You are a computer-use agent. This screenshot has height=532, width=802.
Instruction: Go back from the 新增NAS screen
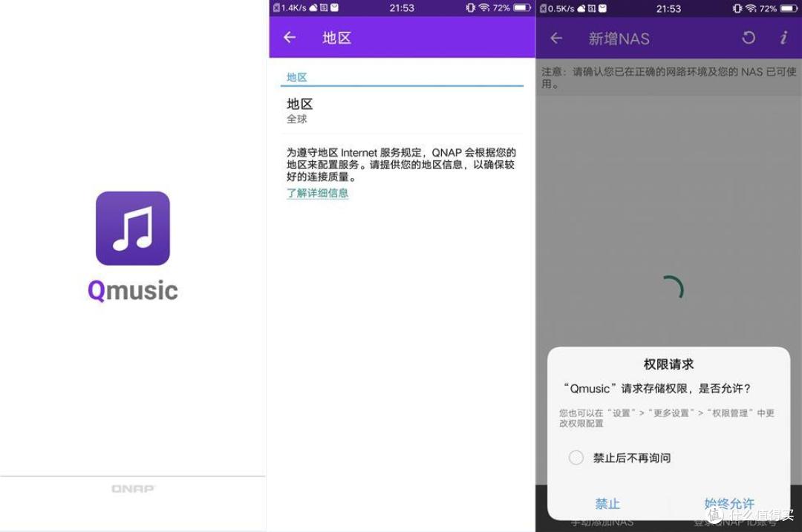556,38
